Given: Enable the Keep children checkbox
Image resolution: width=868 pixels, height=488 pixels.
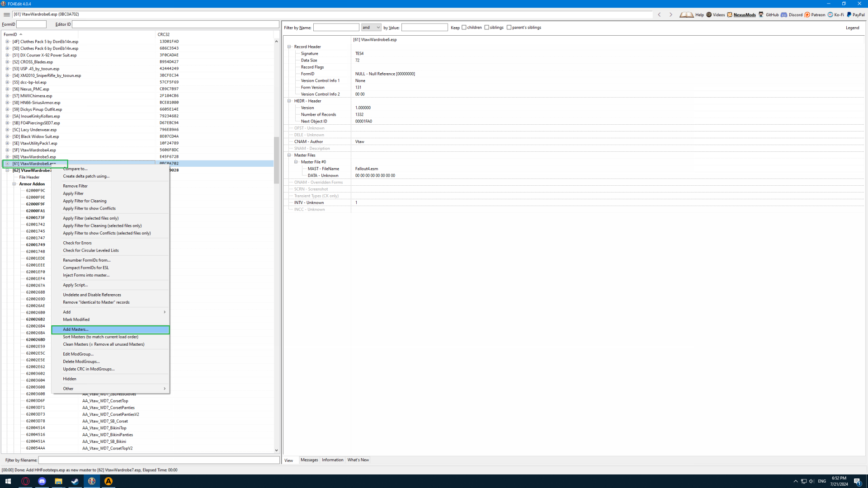Looking at the screenshot, I should 464,28.
